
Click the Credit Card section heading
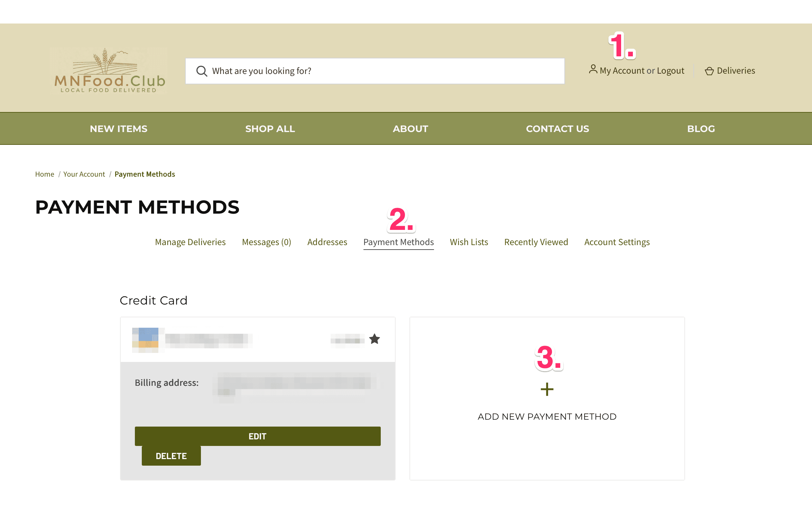tap(154, 300)
